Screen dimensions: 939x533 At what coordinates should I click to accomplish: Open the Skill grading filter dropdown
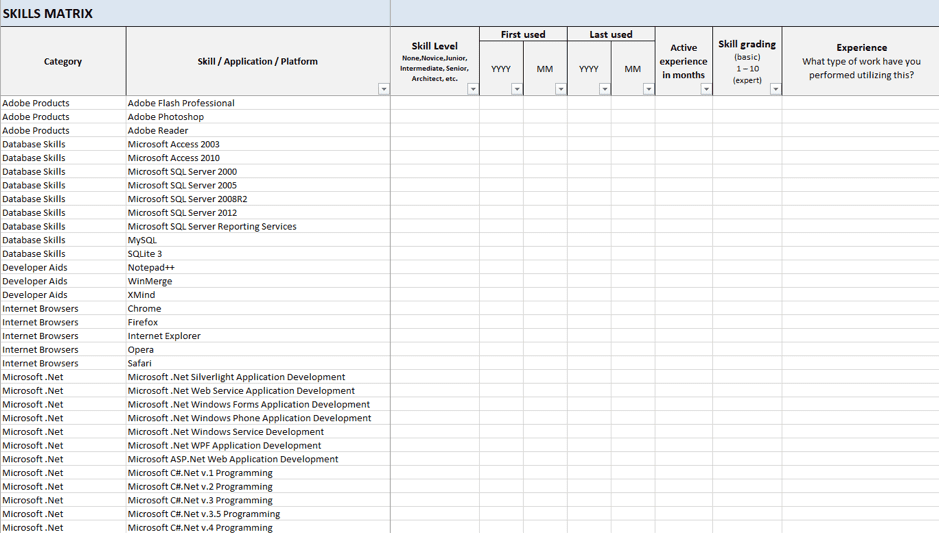tap(776, 89)
